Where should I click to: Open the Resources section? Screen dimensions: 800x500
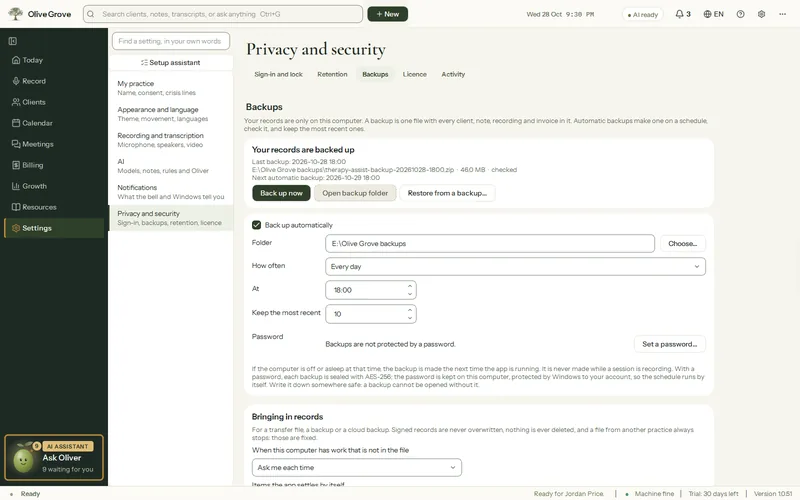(54, 207)
